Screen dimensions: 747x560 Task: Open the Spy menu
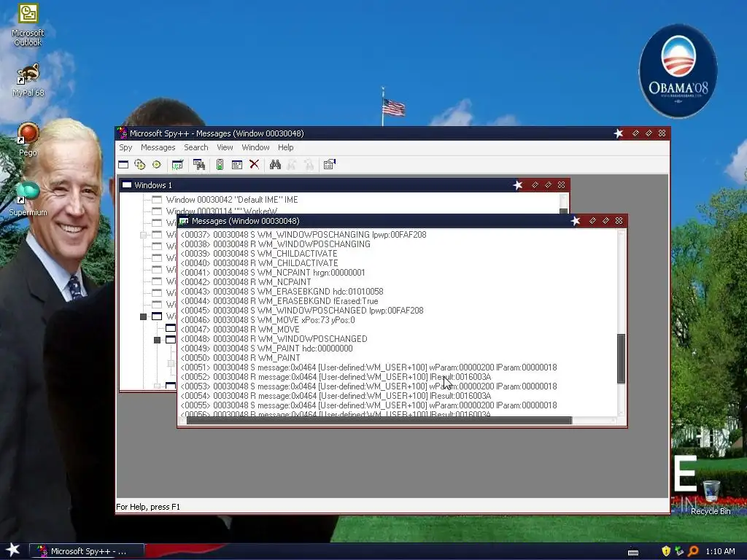125,147
